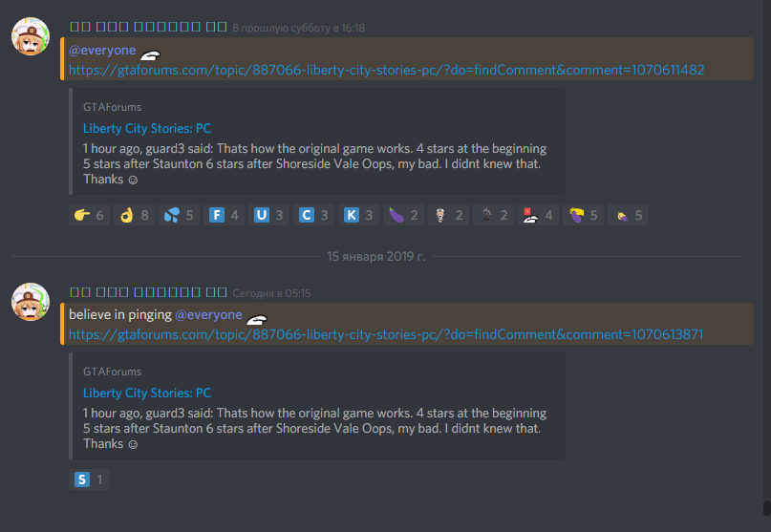Toggle the phone reaction with count 4
771x532 pixels.
(538, 215)
